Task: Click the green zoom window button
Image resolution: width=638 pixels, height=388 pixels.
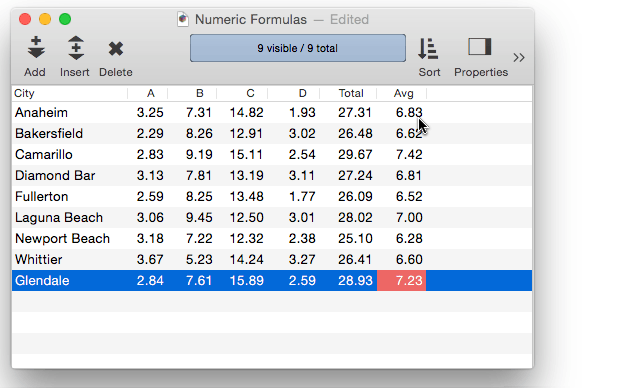Action: 65,19
